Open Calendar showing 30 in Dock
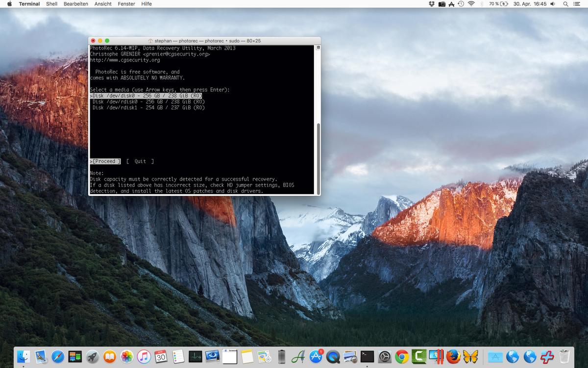 pyautogui.click(x=161, y=357)
